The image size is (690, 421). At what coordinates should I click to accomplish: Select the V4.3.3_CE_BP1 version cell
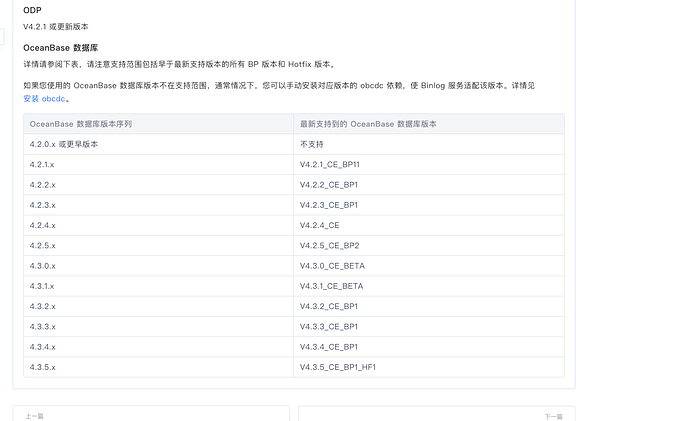coord(328,326)
